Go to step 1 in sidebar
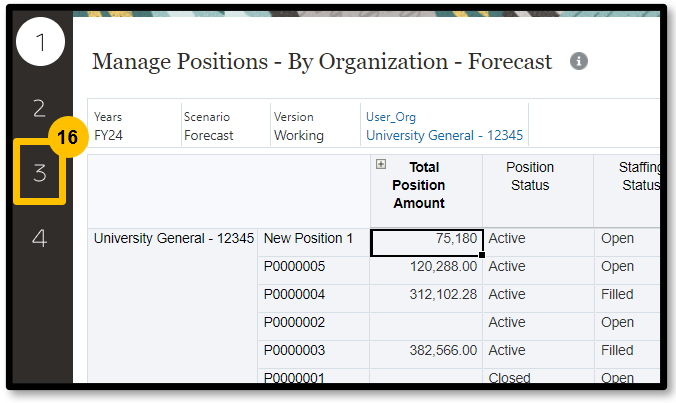The image size is (676, 403). click(40, 42)
